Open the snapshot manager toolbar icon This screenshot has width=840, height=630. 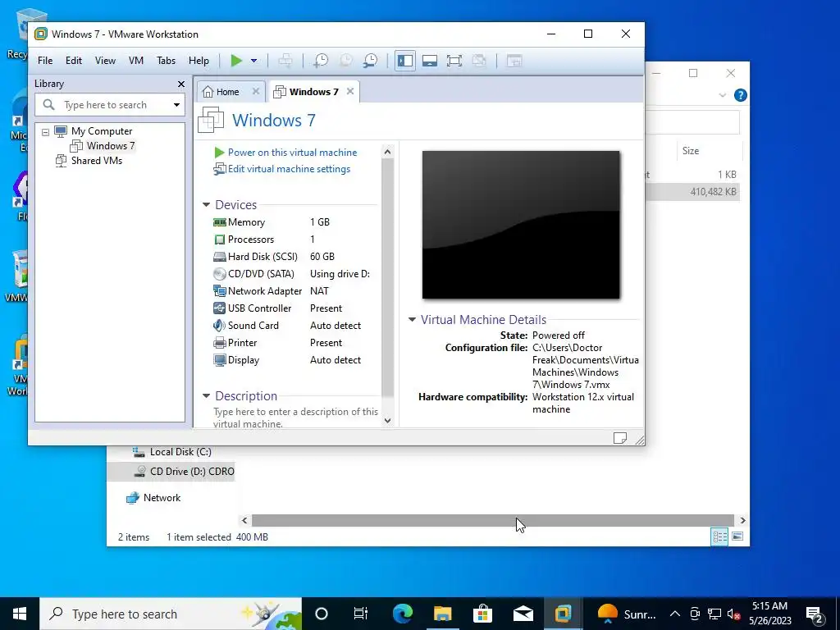(x=370, y=61)
